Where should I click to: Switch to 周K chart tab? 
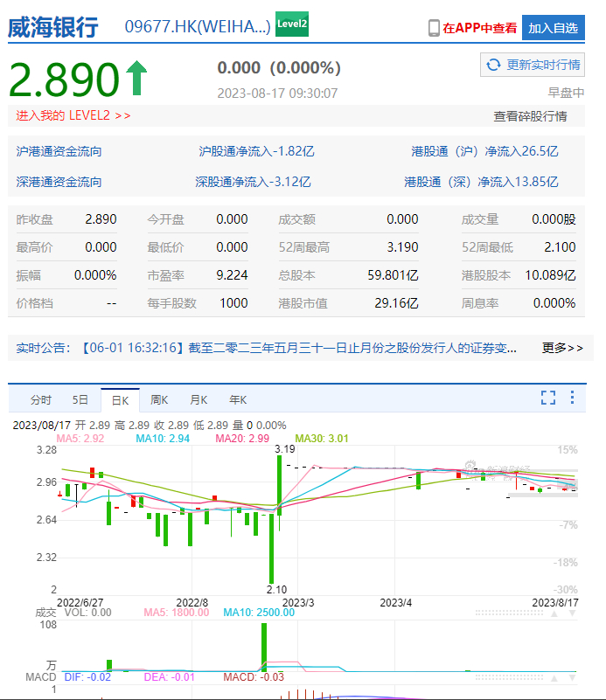click(x=159, y=399)
